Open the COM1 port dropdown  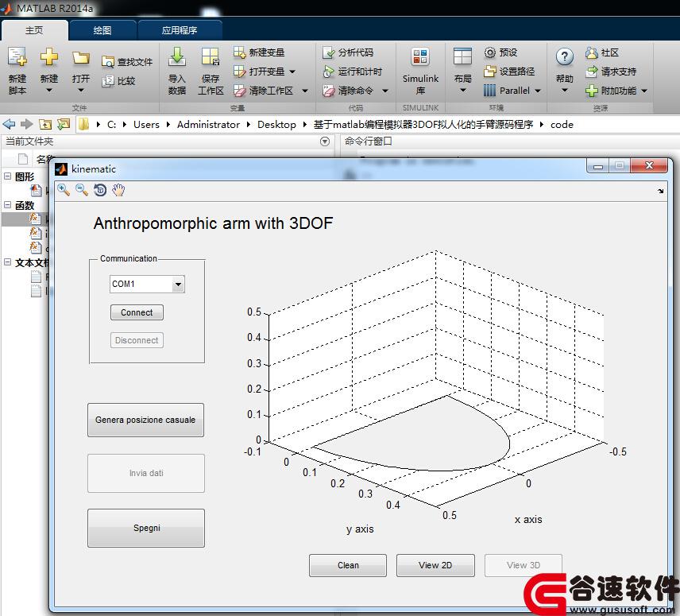(178, 285)
